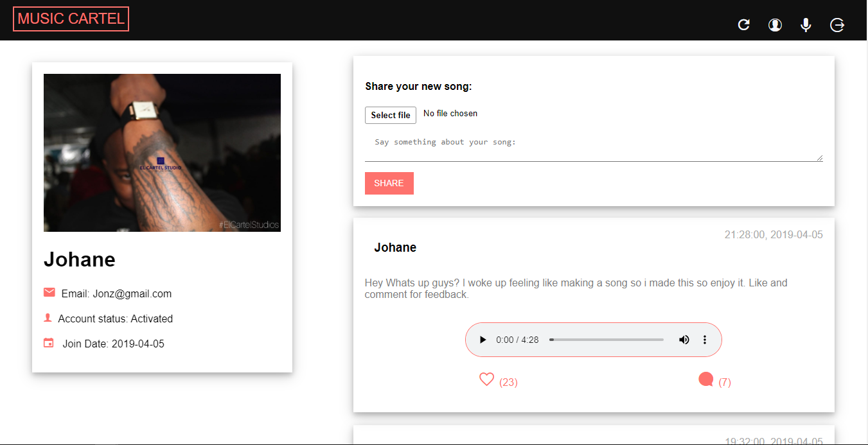Viewport: 868px width, 445px height.
Task: Click 'No file chosen' label
Action: (x=450, y=114)
